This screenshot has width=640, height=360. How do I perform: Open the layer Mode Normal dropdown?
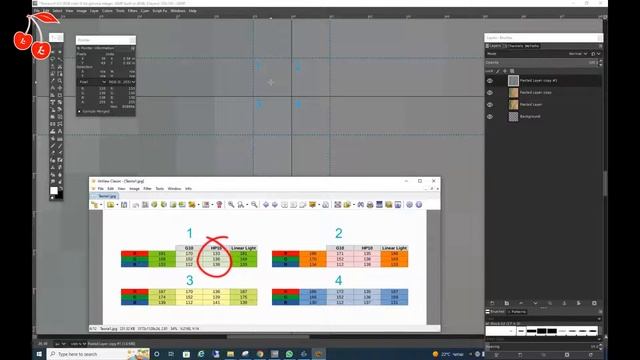click(x=578, y=53)
